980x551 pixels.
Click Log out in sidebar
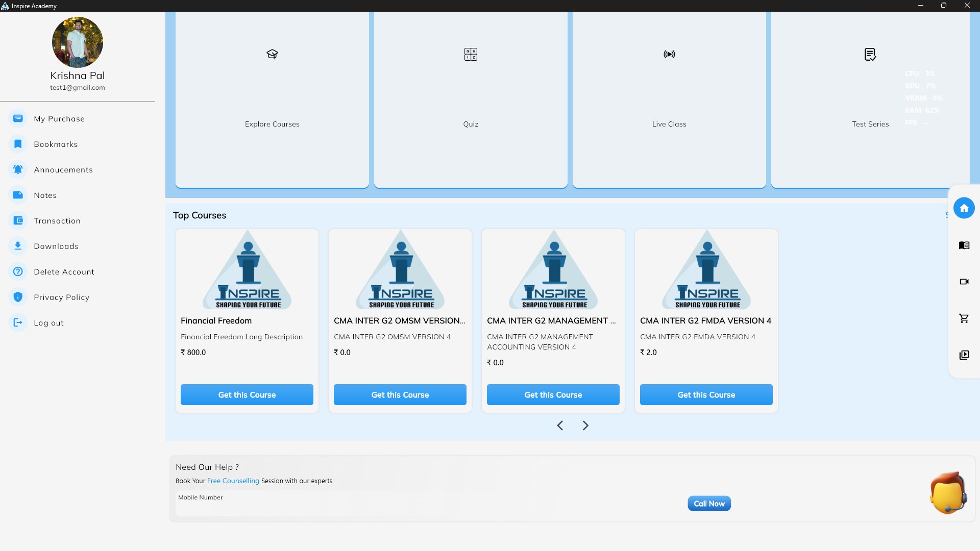point(48,323)
